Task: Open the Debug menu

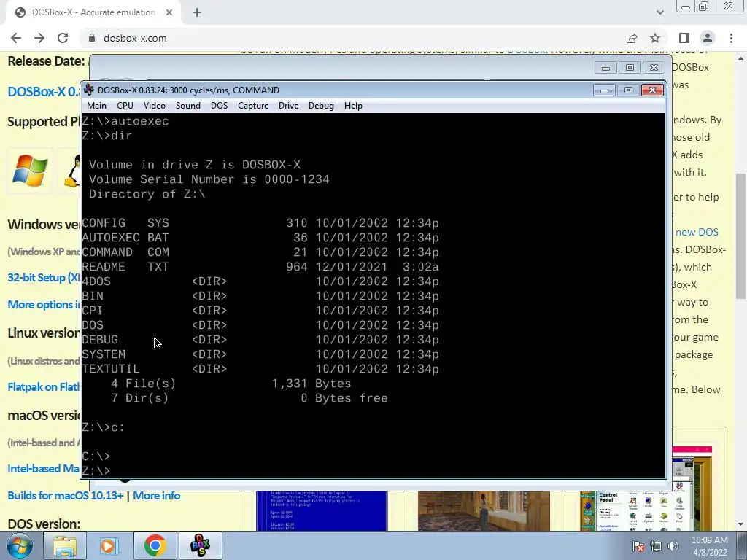Action: click(321, 106)
